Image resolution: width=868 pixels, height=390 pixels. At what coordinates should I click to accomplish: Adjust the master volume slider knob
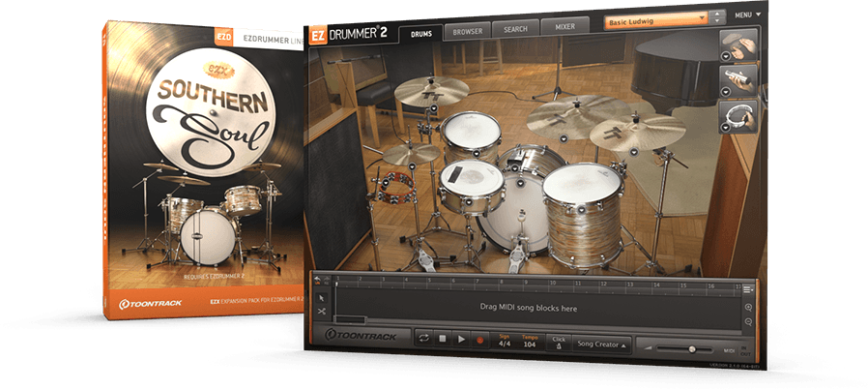(692, 349)
